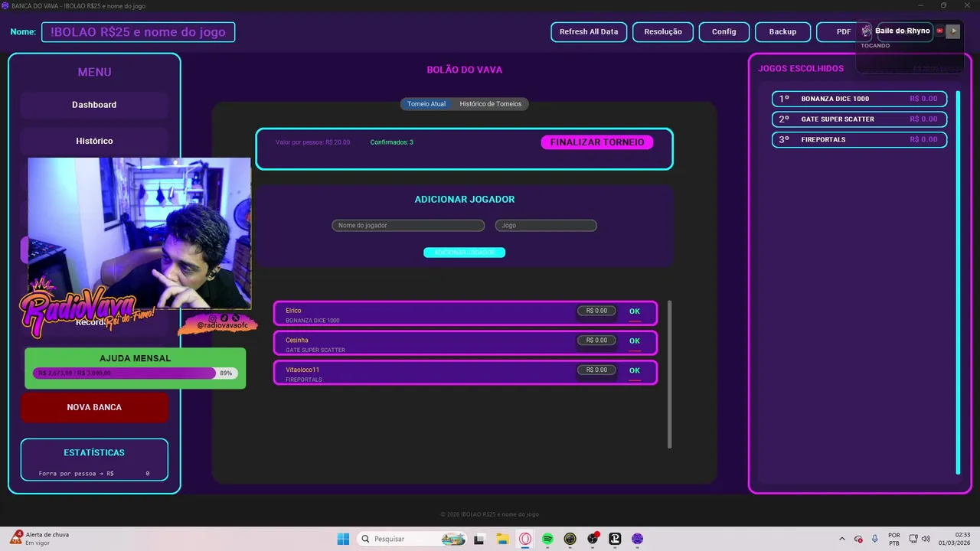Image resolution: width=980 pixels, height=551 pixels.
Task: Click the player list vertical scrollbar
Action: click(x=670, y=374)
